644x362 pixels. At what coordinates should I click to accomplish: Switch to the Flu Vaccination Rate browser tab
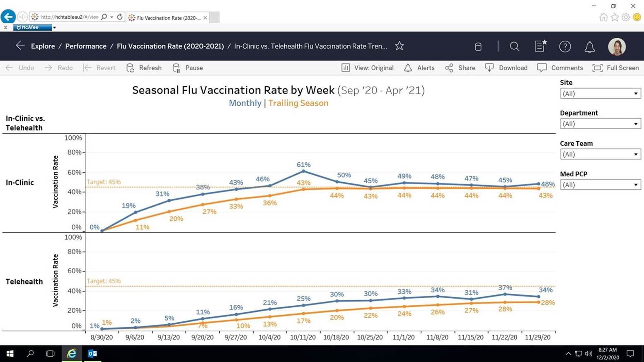pyautogui.click(x=168, y=17)
